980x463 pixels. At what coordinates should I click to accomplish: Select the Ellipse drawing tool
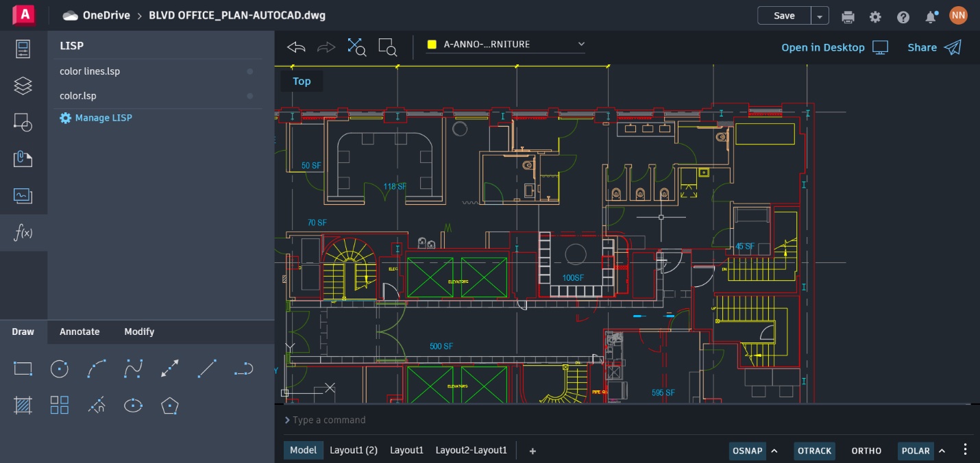133,405
